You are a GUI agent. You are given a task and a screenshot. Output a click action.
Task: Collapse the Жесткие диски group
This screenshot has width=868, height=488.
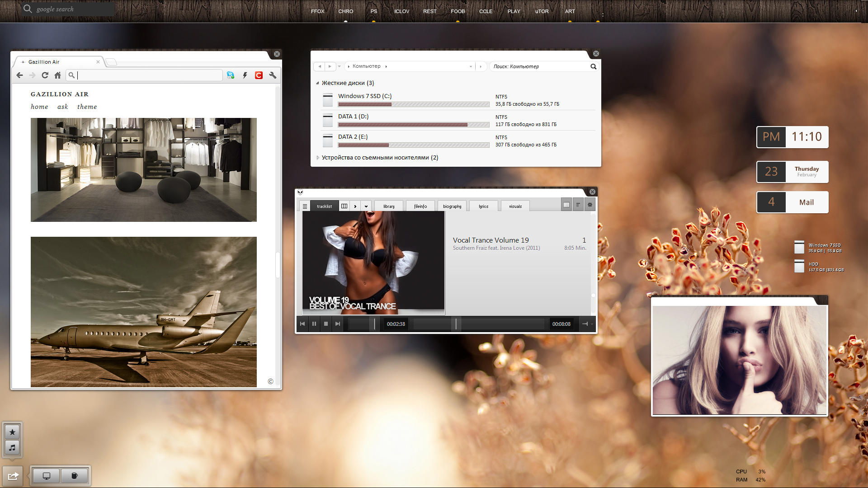coord(318,83)
